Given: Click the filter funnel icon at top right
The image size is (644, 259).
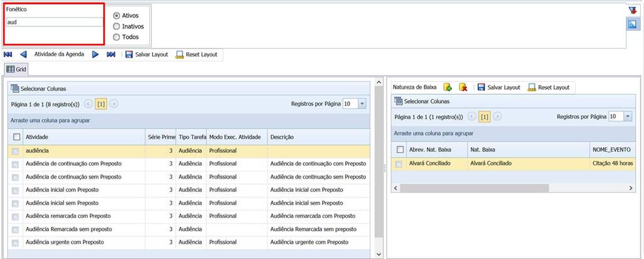Looking at the screenshot, I should (x=633, y=10).
